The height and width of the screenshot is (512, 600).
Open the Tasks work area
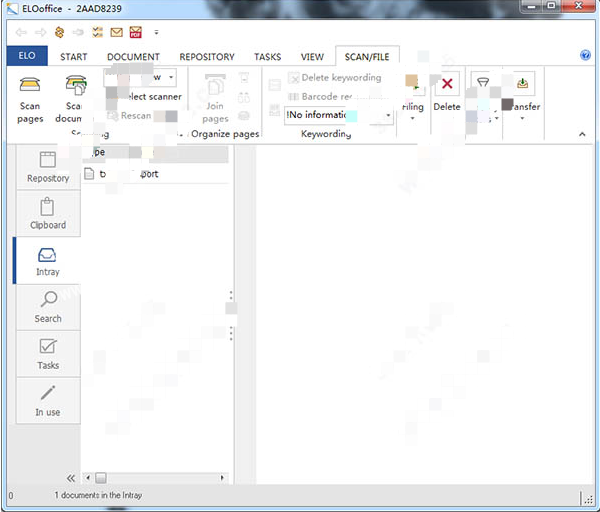[x=48, y=354]
